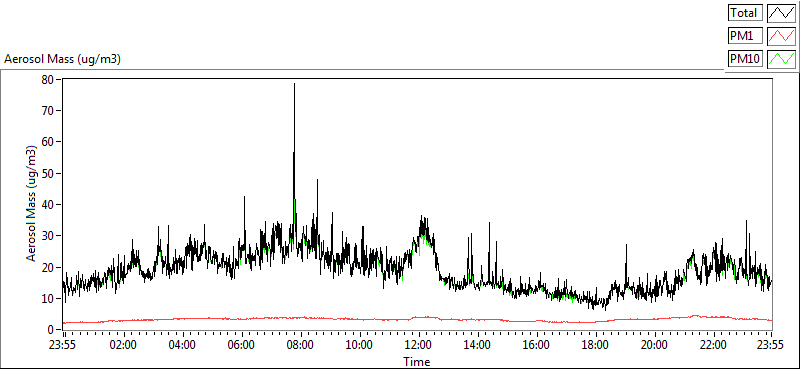This screenshot has height=369, width=800.
Task: Select the PM10 plot label in legend
Action: 745,59
